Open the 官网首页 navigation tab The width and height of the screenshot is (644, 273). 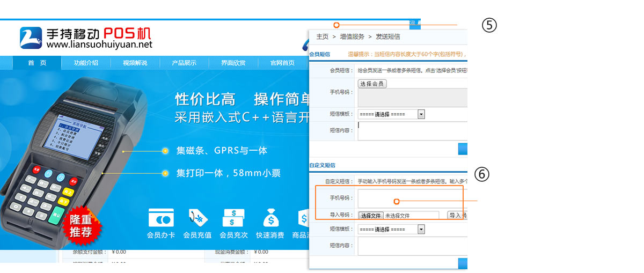click(x=282, y=63)
